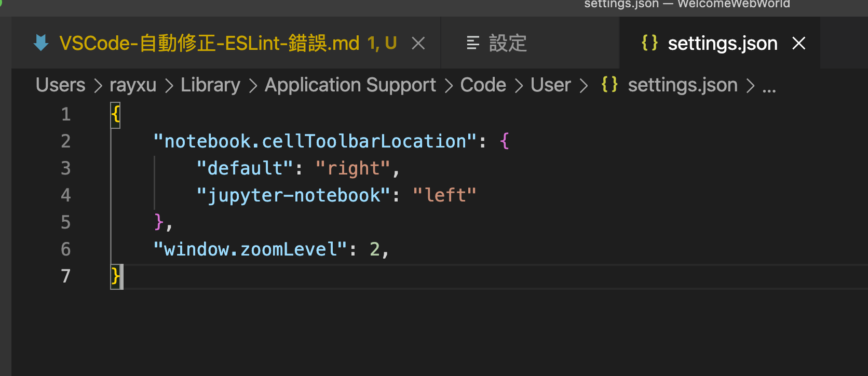Click the JSON braces icon on settings.json tab

pyautogui.click(x=649, y=43)
